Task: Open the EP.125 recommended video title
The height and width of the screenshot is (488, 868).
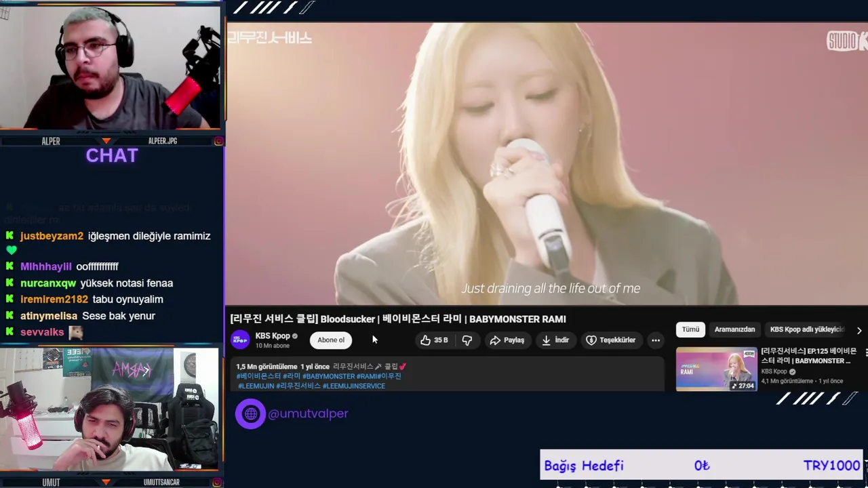Action: [809, 356]
